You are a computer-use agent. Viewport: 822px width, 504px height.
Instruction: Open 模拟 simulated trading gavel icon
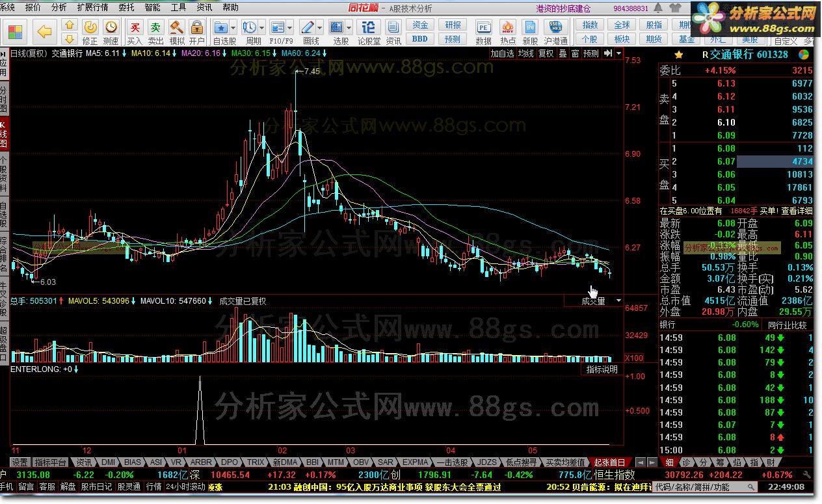(x=176, y=27)
